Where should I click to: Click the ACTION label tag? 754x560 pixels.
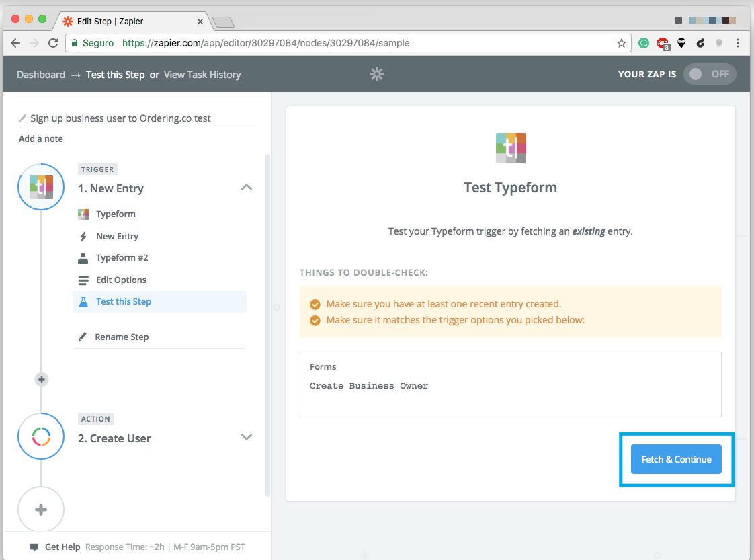95,419
